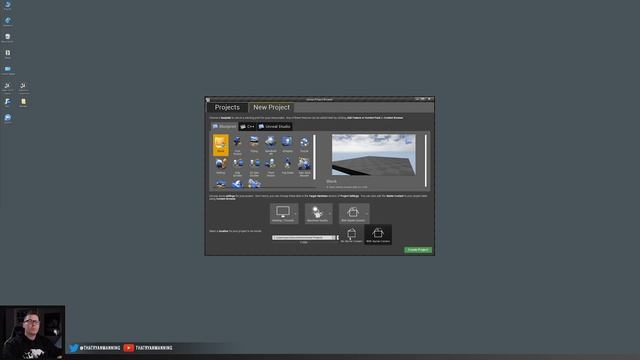Click the green Create Project button
This screenshot has width=640, height=360.
418,250
